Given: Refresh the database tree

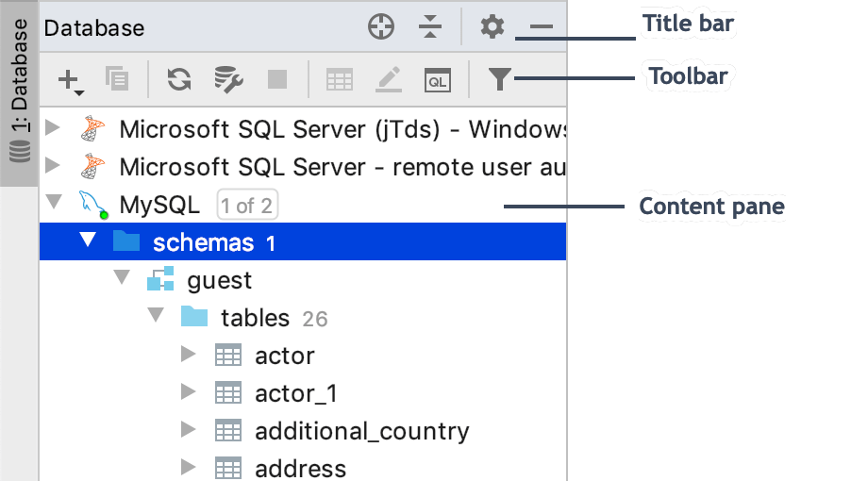Looking at the screenshot, I should click(178, 80).
